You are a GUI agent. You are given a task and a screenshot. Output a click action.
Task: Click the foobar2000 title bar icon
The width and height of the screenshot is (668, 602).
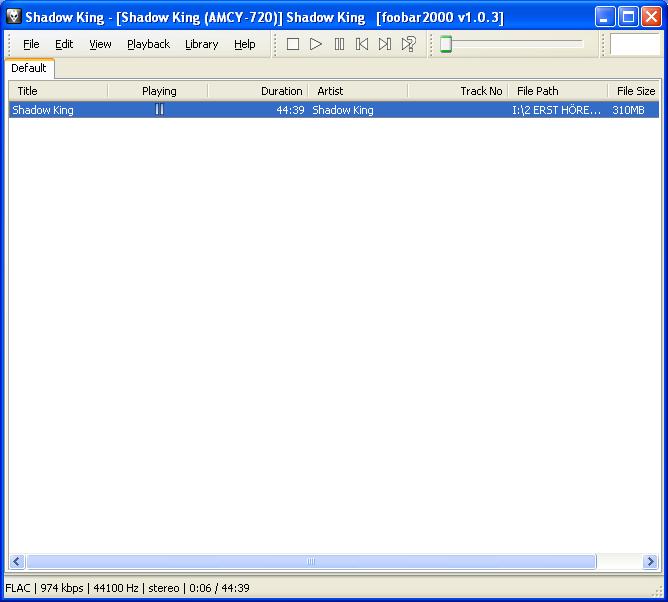pos(13,17)
